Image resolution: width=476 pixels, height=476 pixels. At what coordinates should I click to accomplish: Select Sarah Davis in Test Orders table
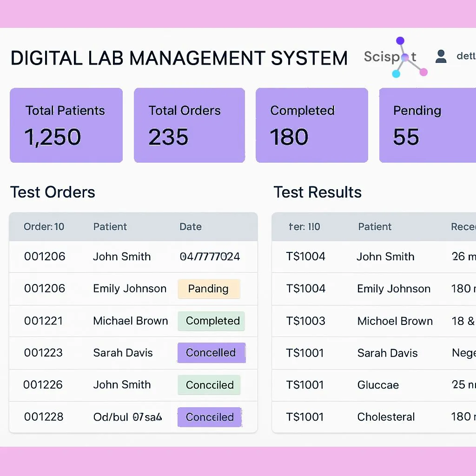tap(123, 353)
